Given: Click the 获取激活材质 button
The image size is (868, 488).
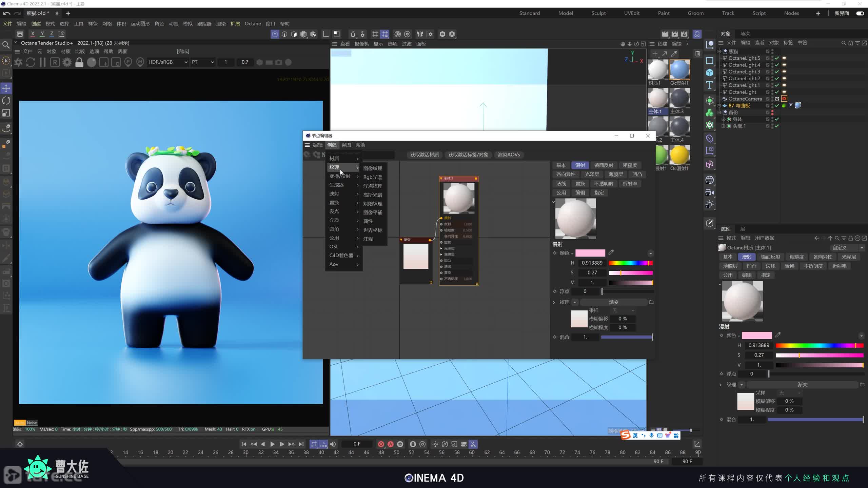Looking at the screenshot, I should pyautogui.click(x=424, y=155).
